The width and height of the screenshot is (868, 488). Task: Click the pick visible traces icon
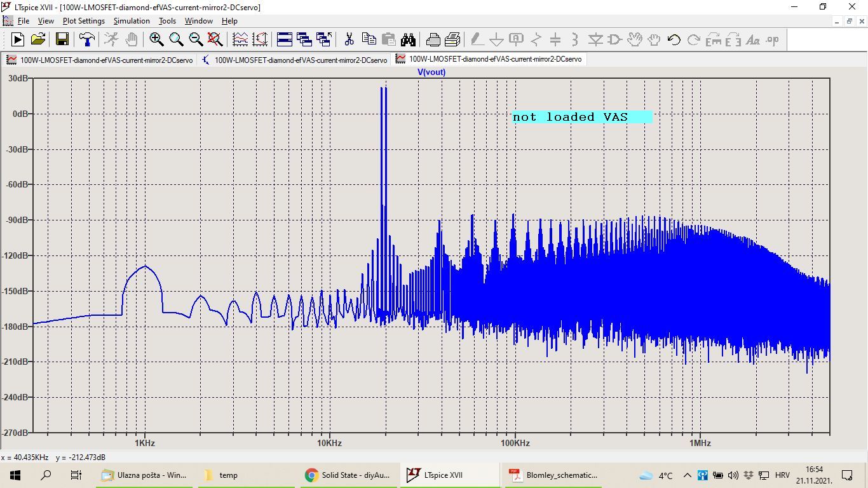(260, 39)
